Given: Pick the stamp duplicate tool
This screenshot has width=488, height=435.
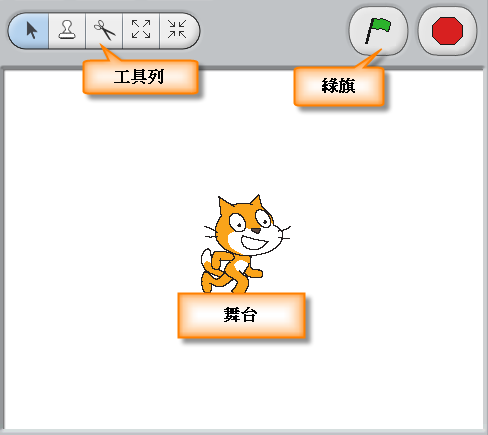Looking at the screenshot, I should pyautogui.click(x=67, y=31).
